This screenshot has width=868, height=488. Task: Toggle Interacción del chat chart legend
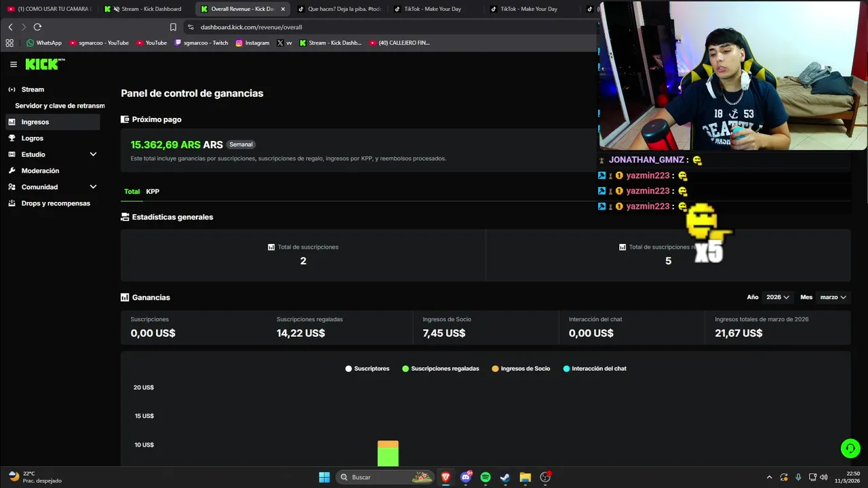(595, 369)
